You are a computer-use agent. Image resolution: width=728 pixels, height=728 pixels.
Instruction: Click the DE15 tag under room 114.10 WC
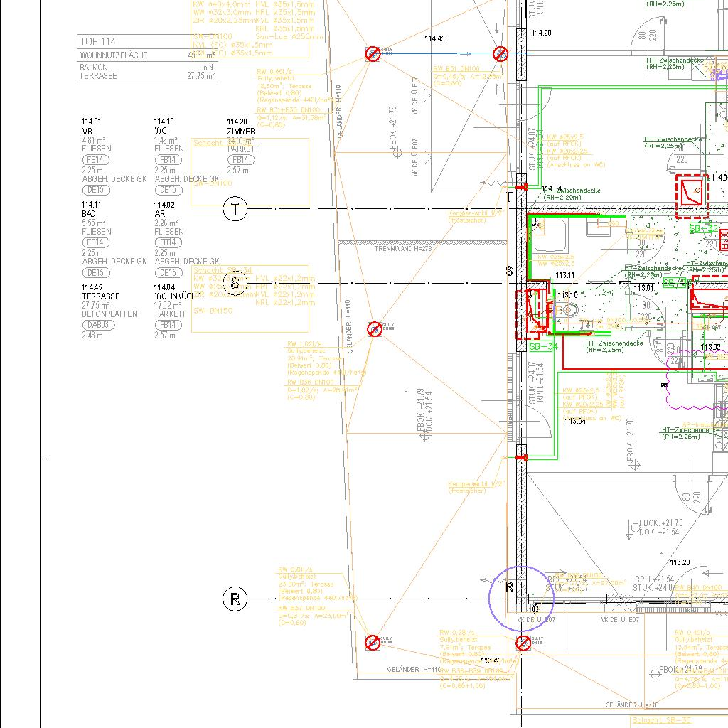pos(168,190)
